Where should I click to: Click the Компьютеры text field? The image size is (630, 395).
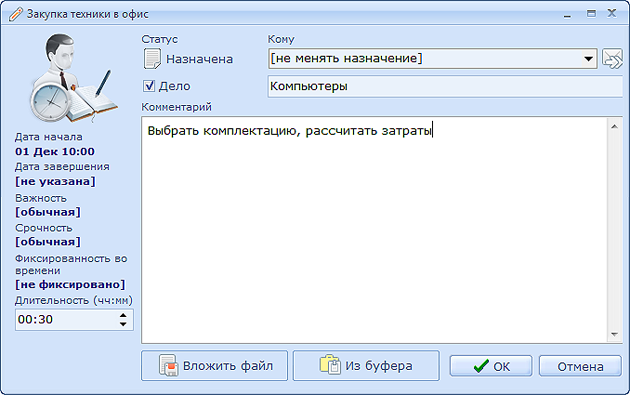(x=445, y=86)
